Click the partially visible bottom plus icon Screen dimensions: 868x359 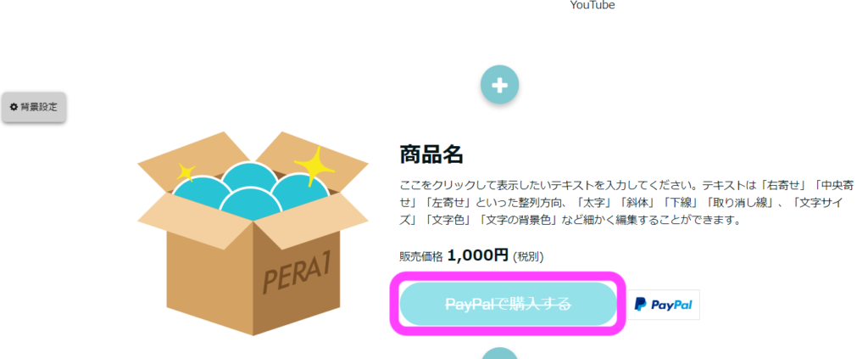pos(499,353)
